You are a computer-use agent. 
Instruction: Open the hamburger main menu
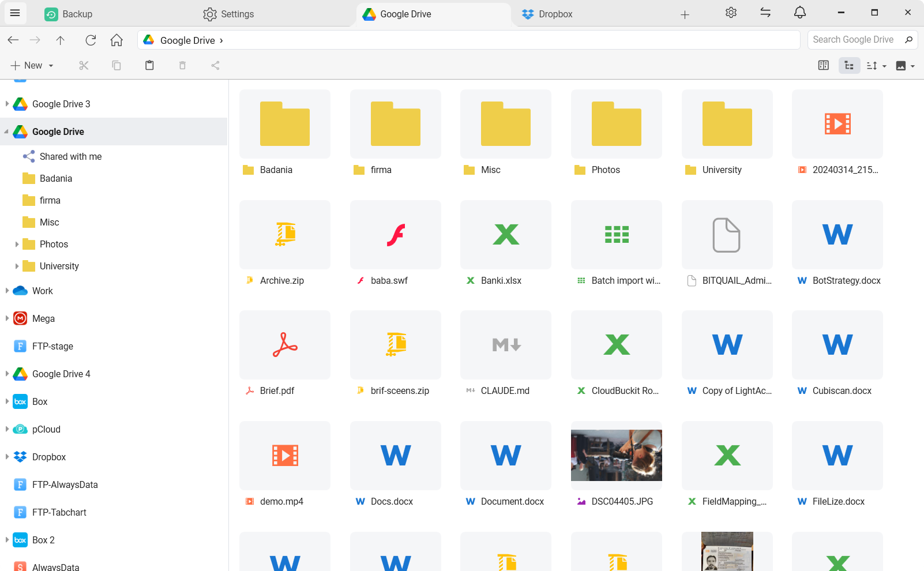pyautogui.click(x=15, y=13)
